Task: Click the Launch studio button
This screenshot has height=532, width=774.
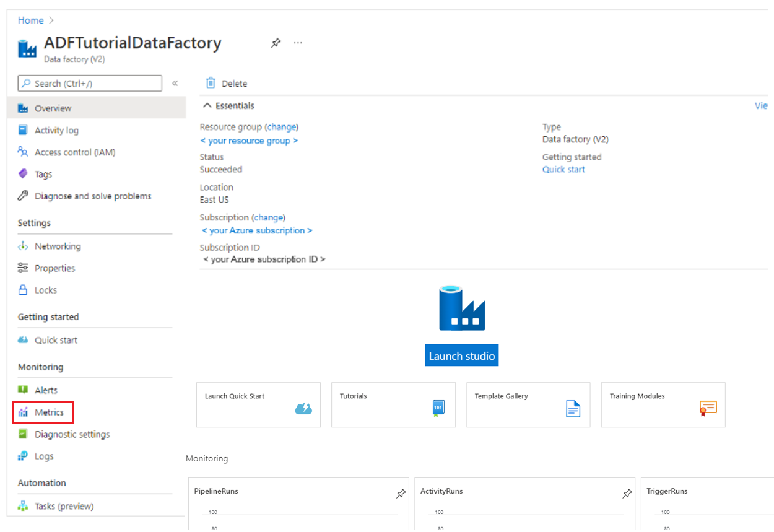Action: [462, 356]
